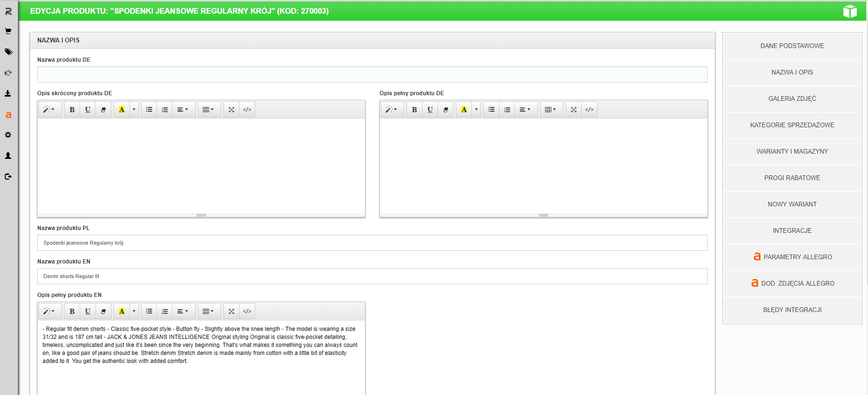
Task: Click the shopping cart icon in left sidebar
Action: [x=8, y=32]
